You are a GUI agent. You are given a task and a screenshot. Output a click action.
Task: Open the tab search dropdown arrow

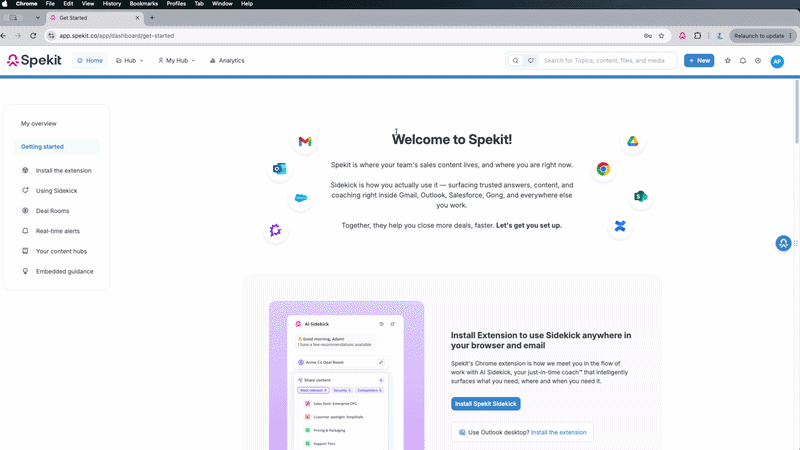(x=37, y=18)
